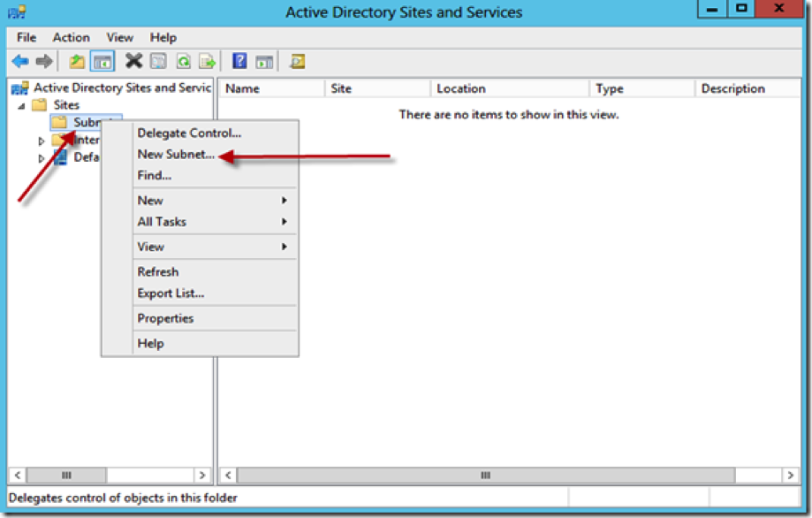Click the tree pane horizontal scrollbar thumb

point(66,475)
